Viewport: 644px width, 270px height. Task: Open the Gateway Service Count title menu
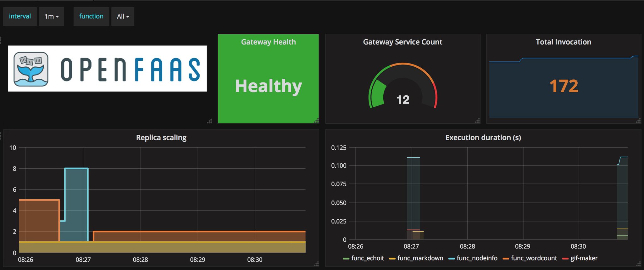pyautogui.click(x=402, y=42)
